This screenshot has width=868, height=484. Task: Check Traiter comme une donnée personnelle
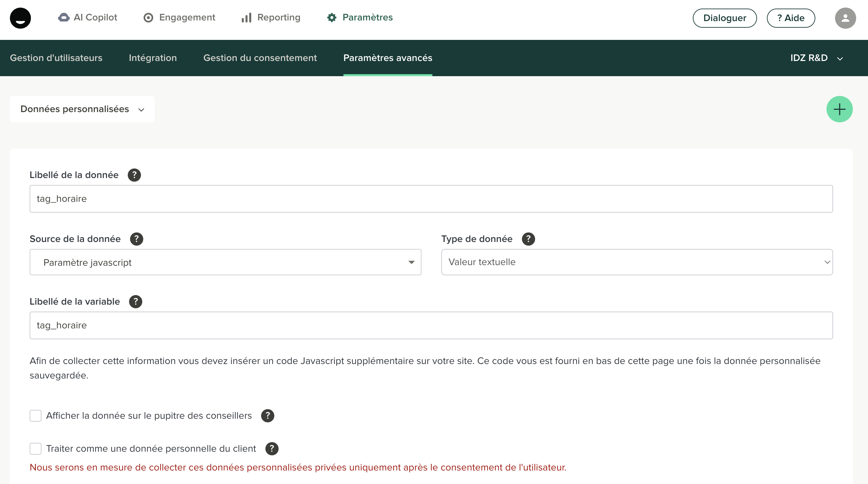point(35,449)
